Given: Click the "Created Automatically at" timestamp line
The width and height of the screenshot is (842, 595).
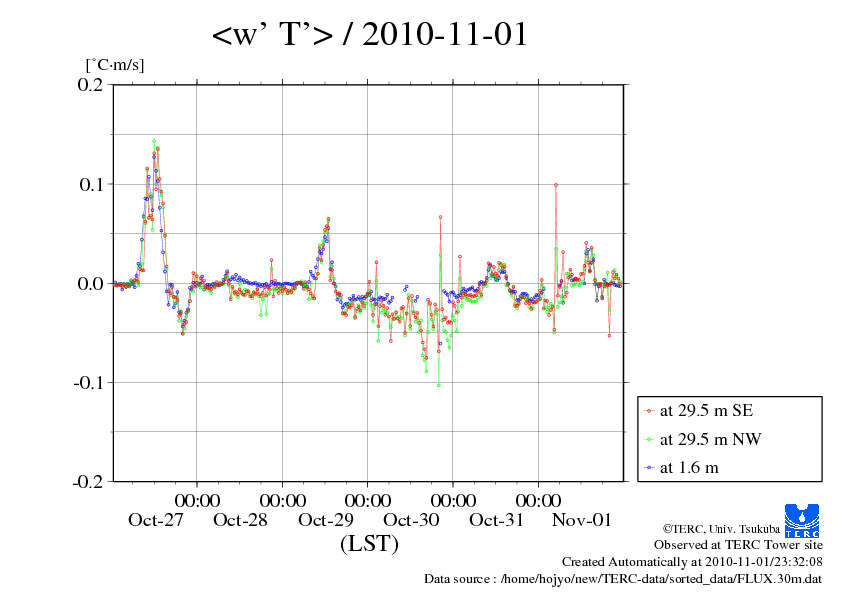Looking at the screenshot, I should 692,562.
